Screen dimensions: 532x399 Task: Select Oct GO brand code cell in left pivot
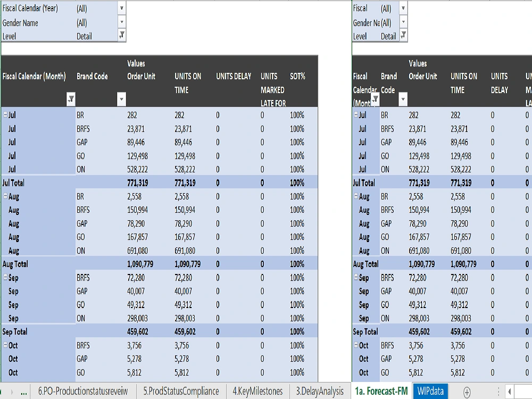(x=81, y=372)
